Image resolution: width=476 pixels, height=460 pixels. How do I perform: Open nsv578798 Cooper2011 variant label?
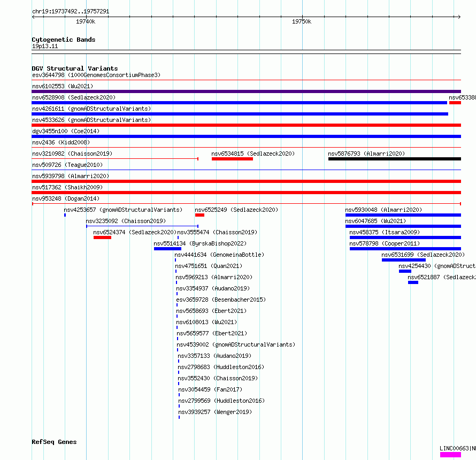coord(385,243)
